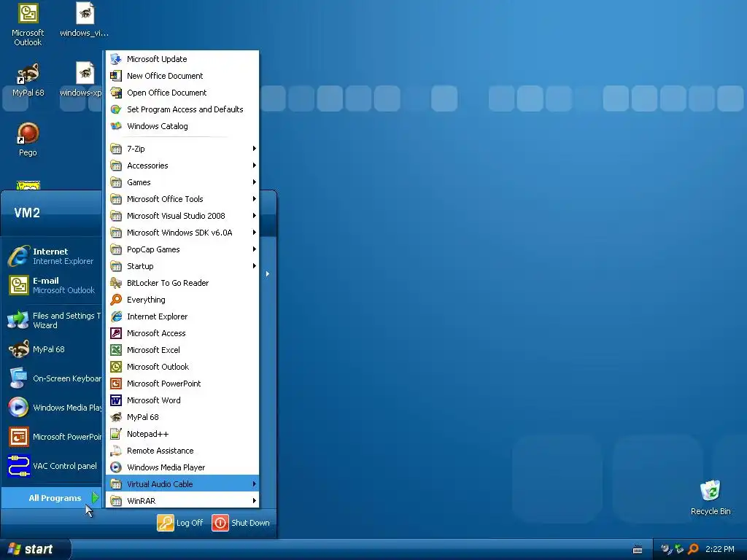This screenshot has height=560, width=747.
Task: Launch BitLocker To Go Reader
Action: pyautogui.click(x=182, y=283)
